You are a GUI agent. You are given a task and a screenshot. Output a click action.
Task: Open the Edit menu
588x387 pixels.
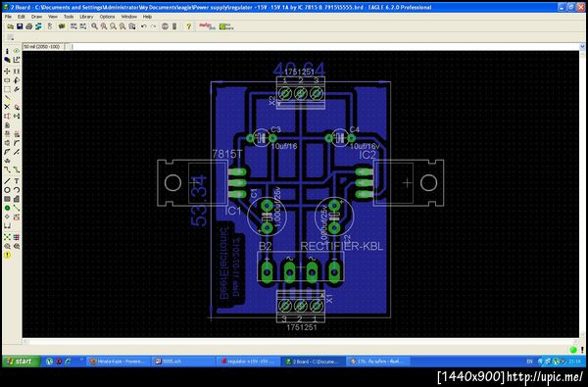click(21, 17)
